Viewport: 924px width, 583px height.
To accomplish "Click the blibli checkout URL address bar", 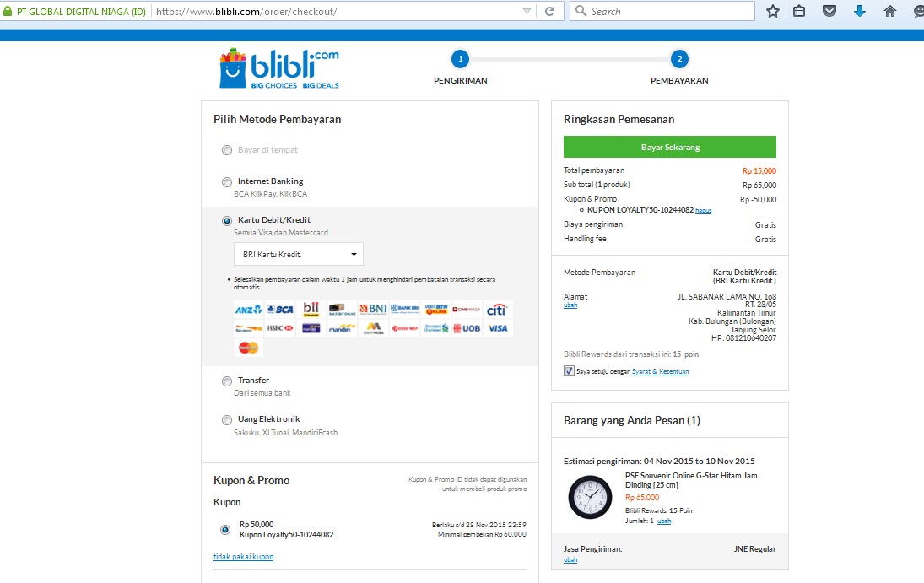I will [336, 11].
